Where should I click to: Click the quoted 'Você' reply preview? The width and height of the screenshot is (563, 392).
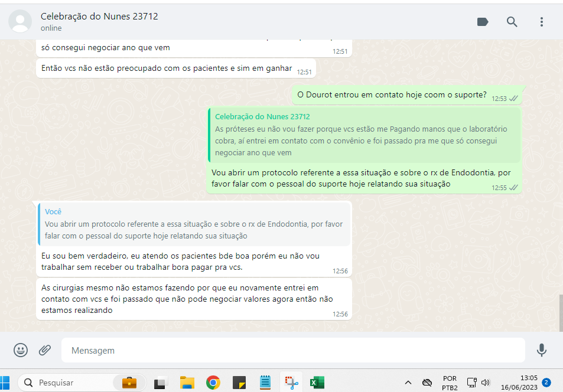(x=194, y=224)
